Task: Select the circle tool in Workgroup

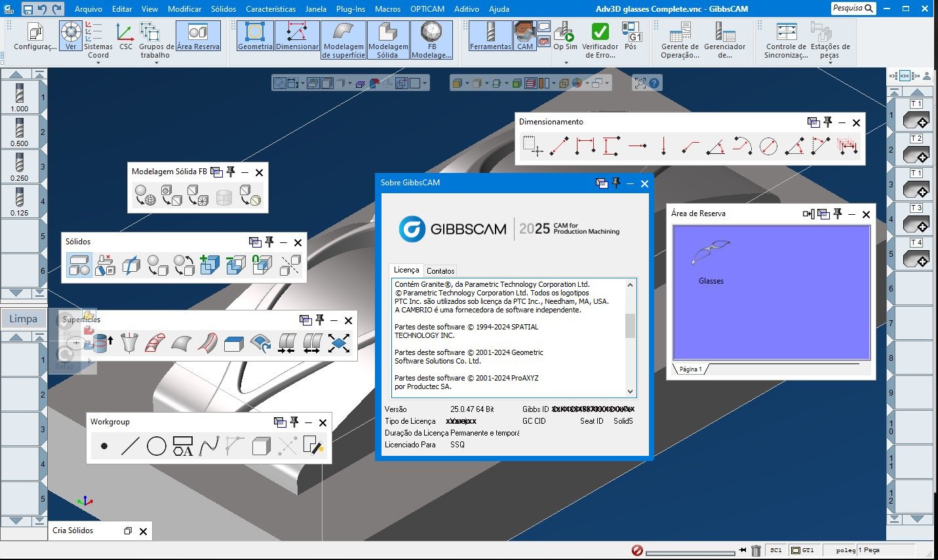Action: 156,446
